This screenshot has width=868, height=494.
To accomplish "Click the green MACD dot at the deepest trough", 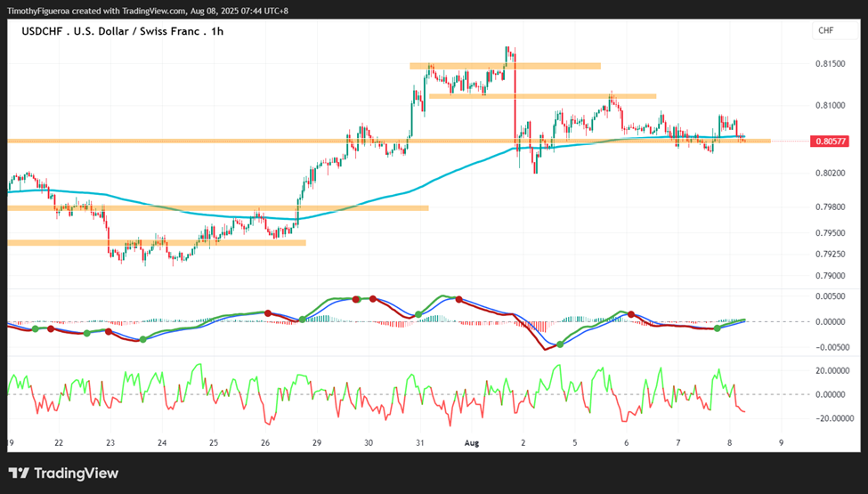I will coord(560,344).
